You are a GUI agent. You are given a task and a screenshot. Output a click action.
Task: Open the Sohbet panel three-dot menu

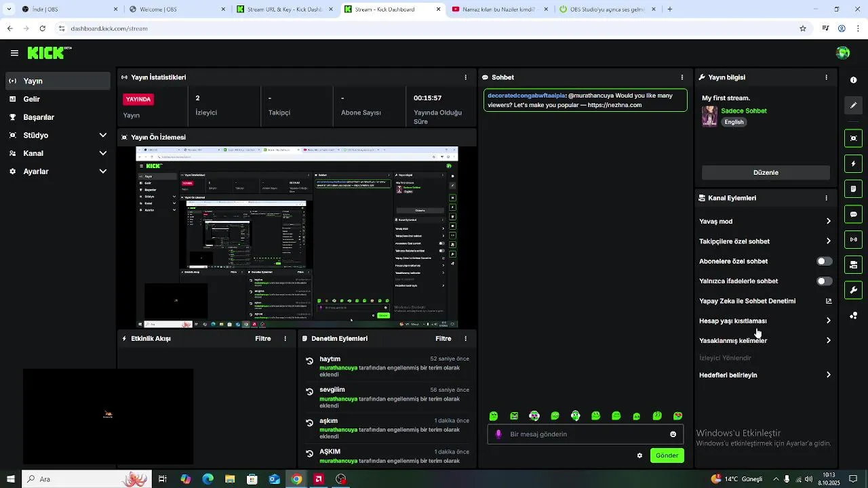tap(682, 77)
